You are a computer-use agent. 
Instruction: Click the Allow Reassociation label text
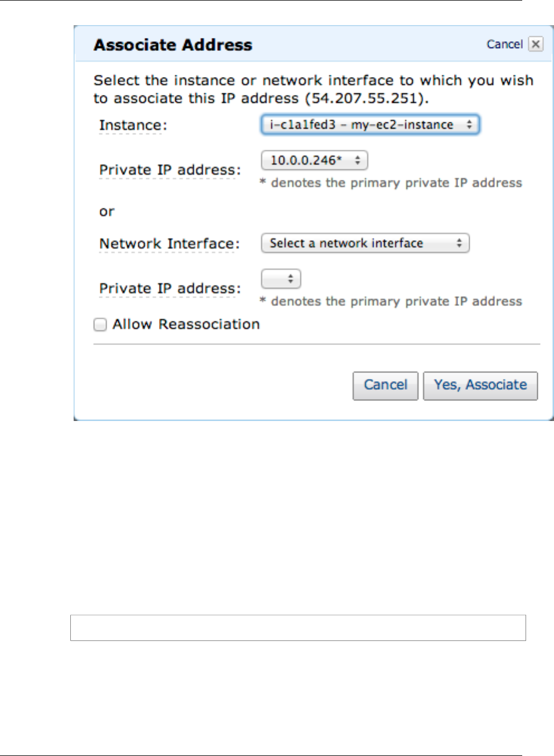coord(186,324)
